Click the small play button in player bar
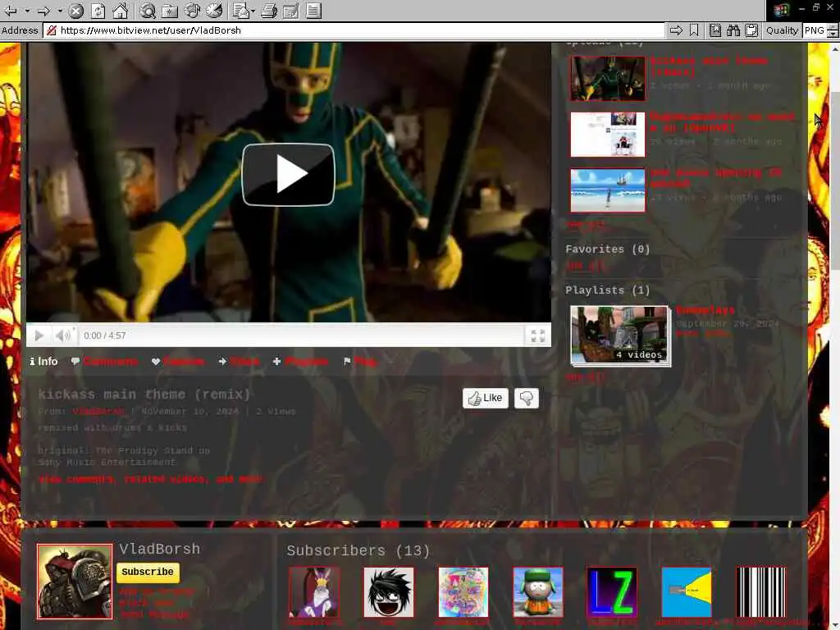 click(39, 336)
